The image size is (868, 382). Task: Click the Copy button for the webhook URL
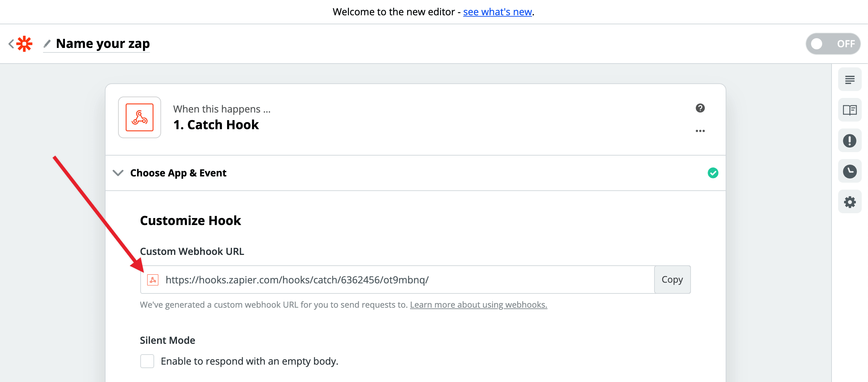coord(672,280)
